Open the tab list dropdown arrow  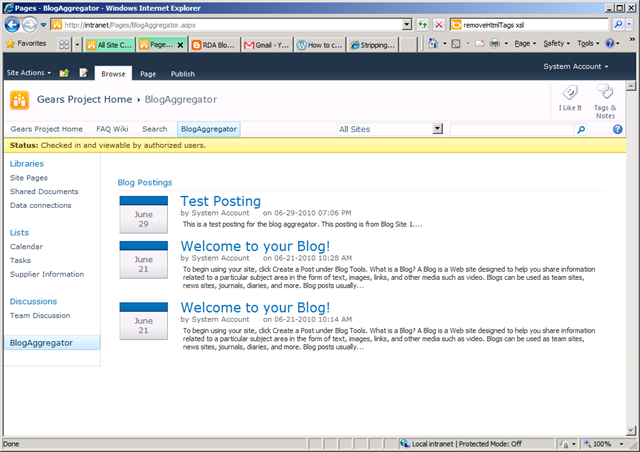(x=77, y=45)
